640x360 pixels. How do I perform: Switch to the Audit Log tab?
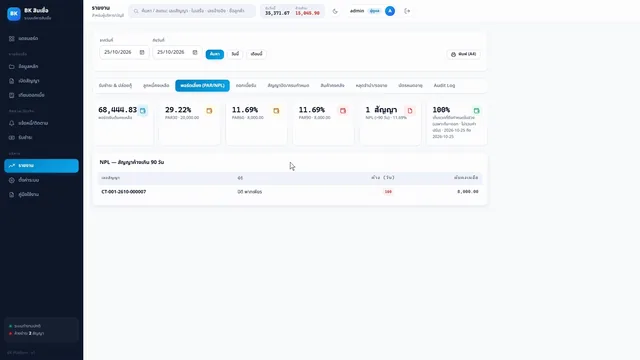pos(444,86)
